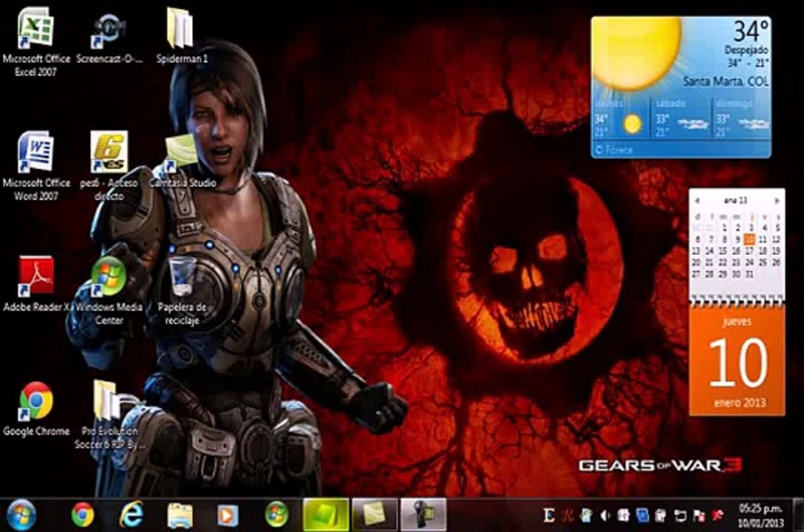Go to next month in calendar gadget
Viewport: 804px width, 532px height.
pyautogui.click(x=777, y=200)
